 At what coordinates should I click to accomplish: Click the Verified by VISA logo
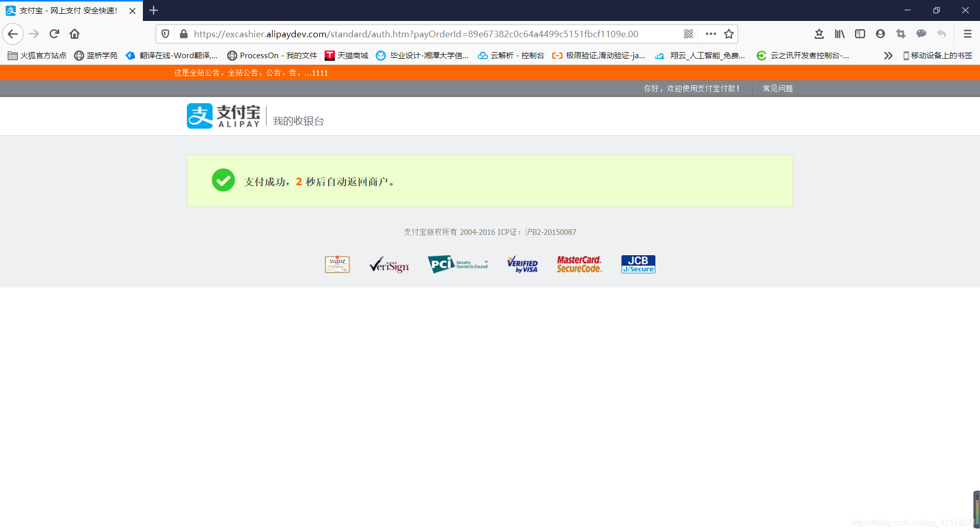click(522, 264)
